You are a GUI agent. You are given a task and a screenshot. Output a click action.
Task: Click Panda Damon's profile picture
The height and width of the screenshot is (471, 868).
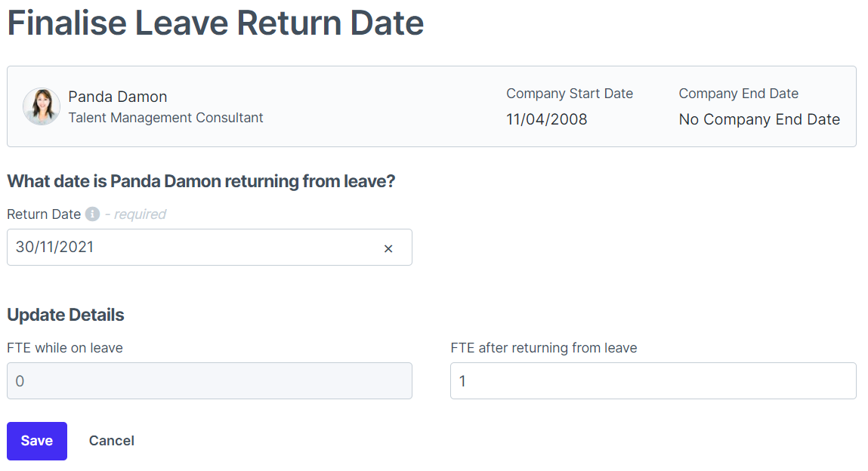coord(42,106)
